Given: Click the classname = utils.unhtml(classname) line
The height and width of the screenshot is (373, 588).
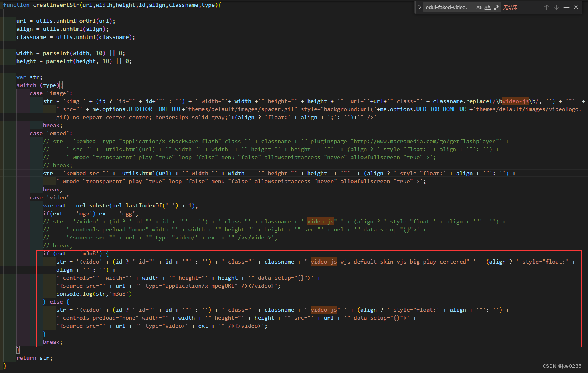Looking at the screenshot, I should coord(76,37).
